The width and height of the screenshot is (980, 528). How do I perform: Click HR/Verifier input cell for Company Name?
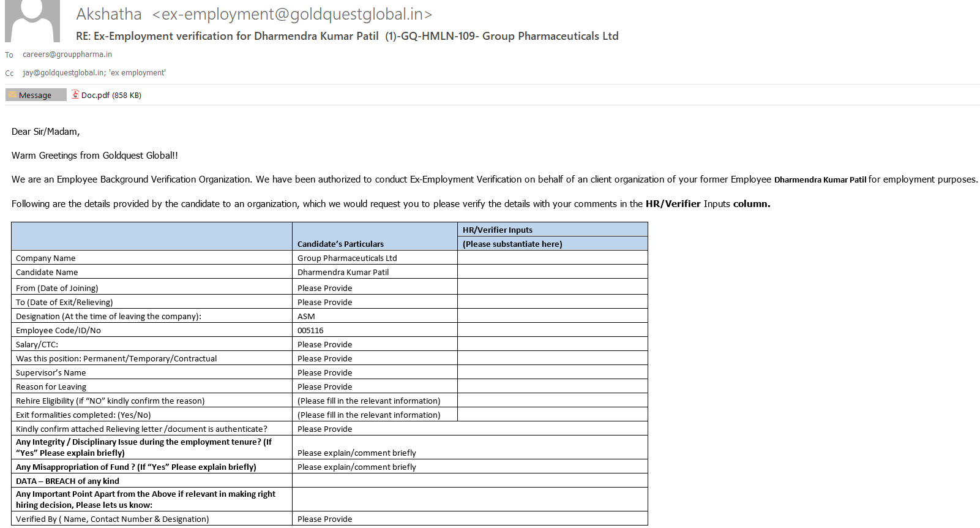552,258
